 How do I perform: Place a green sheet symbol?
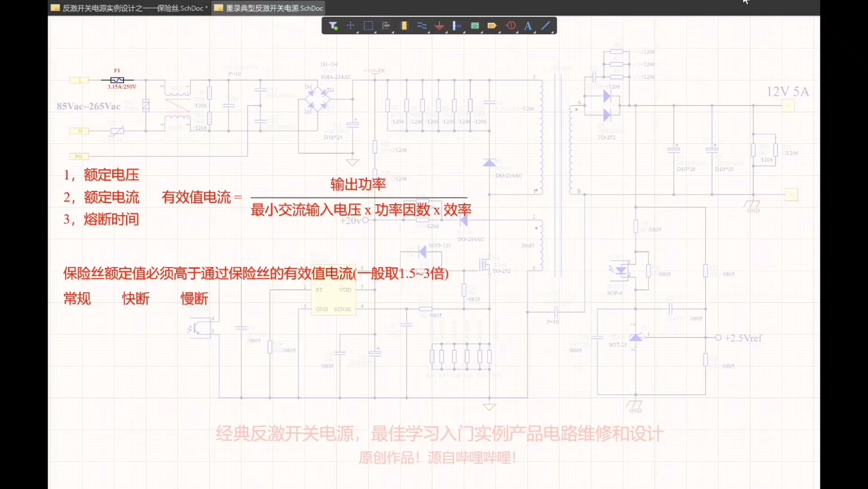(x=475, y=26)
